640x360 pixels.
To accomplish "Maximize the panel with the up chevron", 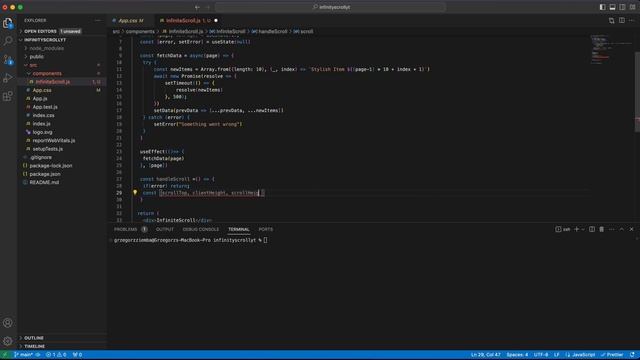I will 622,229.
